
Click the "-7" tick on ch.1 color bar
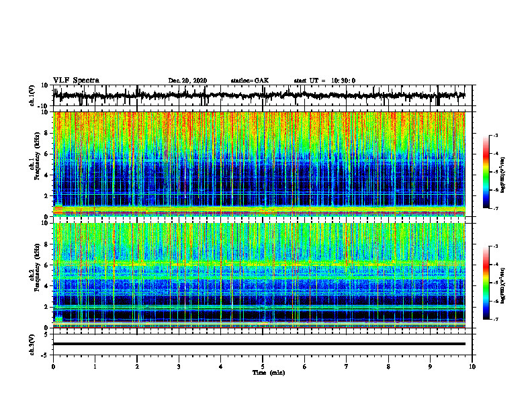(495, 209)
